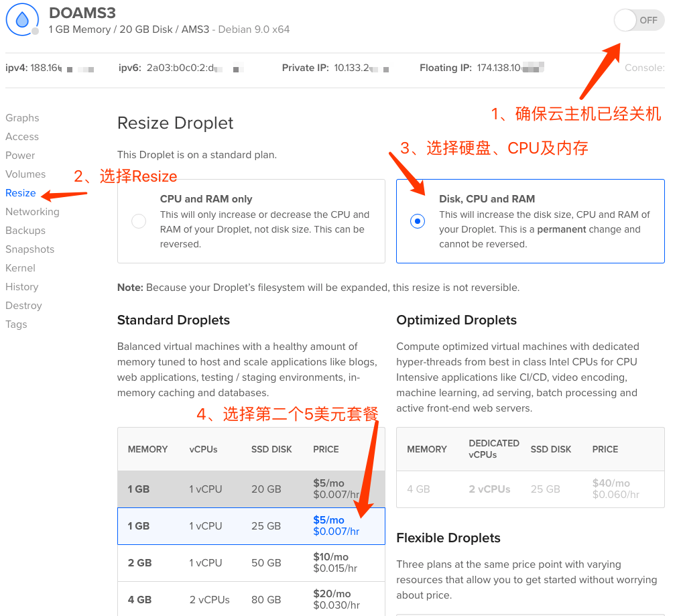Select the CPU and RAM only radio option
681x616 pixels.
click(139, 221)
